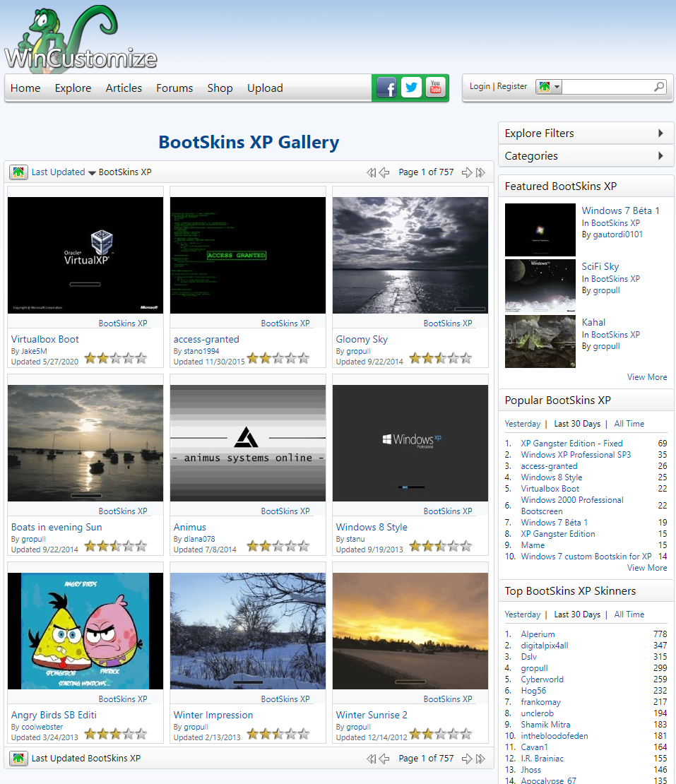
Task: Open the access-granted skin thumbnail
Action: 248,255
